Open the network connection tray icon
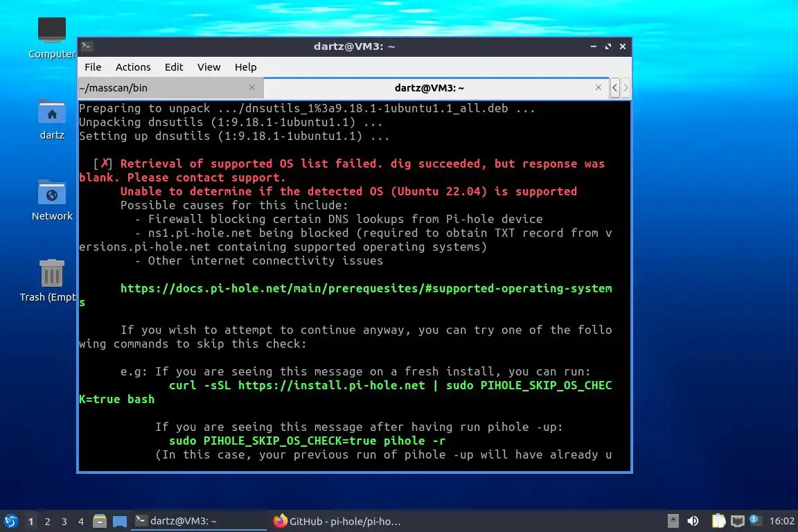798x532 pixels. 738,521
